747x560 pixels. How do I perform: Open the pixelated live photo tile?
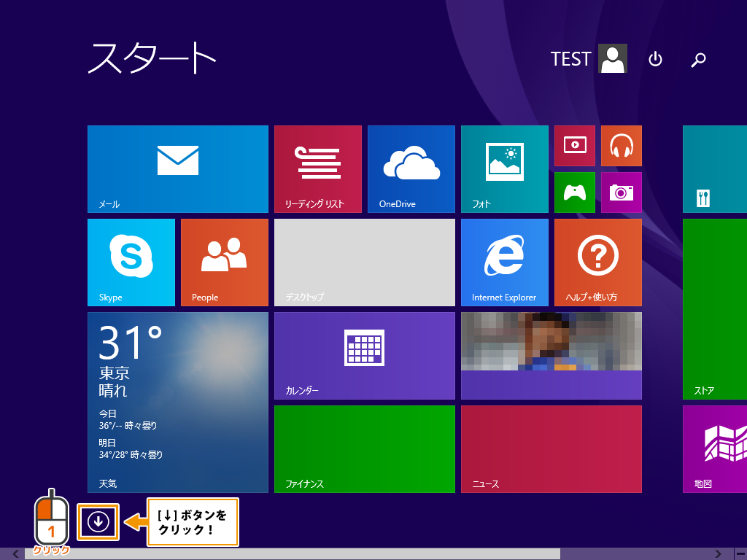click(x=551, y=356)
